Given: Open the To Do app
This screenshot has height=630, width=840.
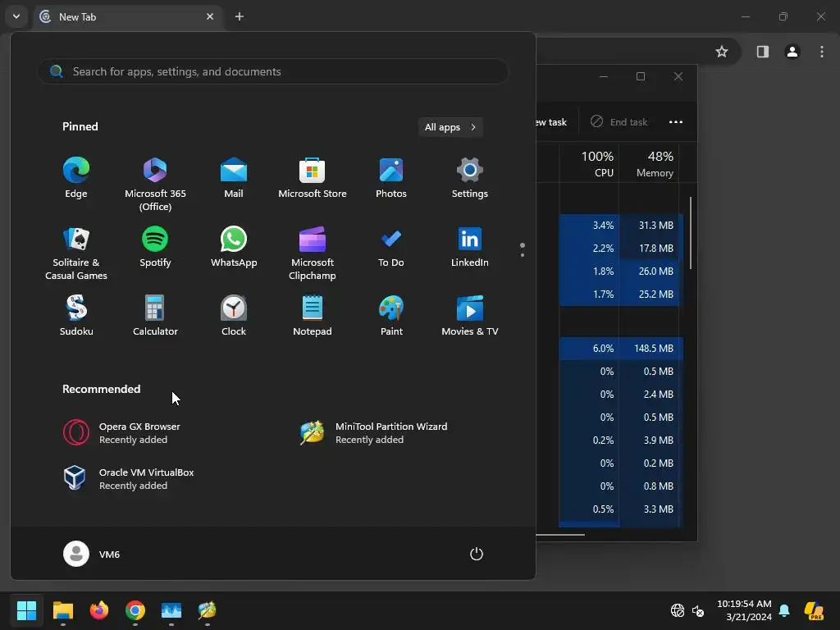Looking at the screenshot, I should coord(391,247).
